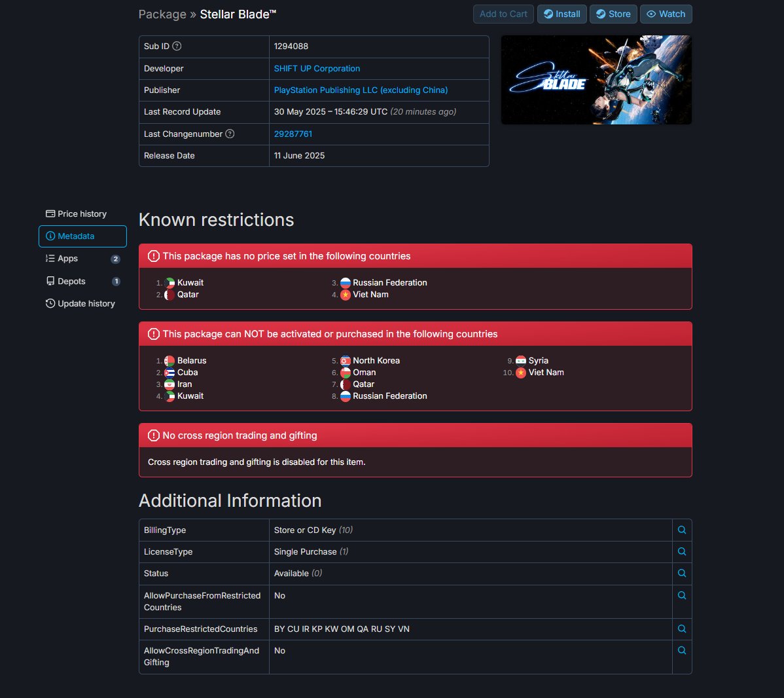Click search icon in Status row

click(681, 573)
